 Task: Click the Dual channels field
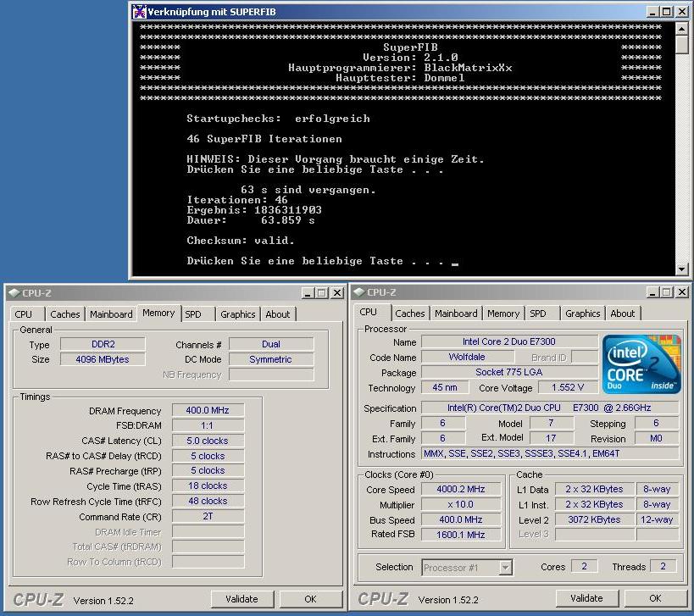[x=271, y=344]
